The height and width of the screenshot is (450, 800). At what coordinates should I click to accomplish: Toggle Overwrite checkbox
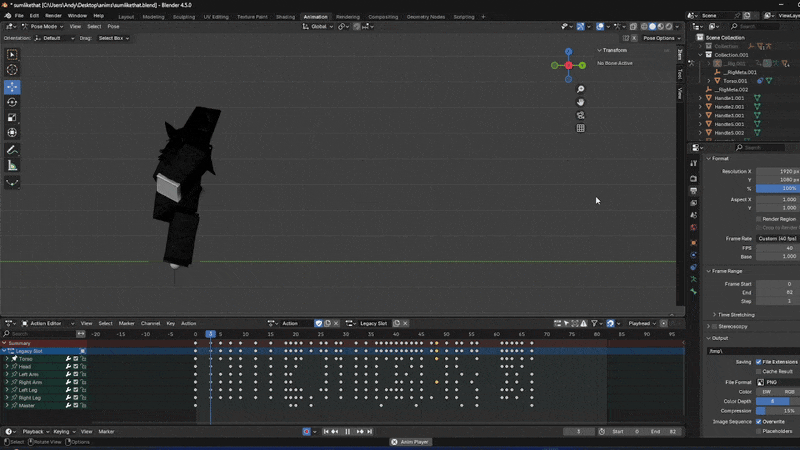click(x=759, y=421)
